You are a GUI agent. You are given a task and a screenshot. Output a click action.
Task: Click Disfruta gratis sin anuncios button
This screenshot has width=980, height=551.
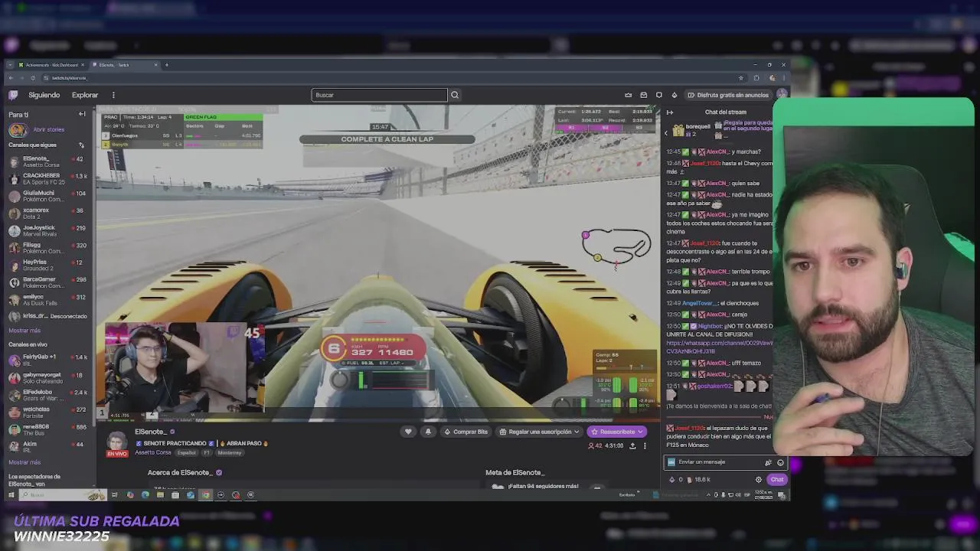pyautogui.click(x=728, y=95)
